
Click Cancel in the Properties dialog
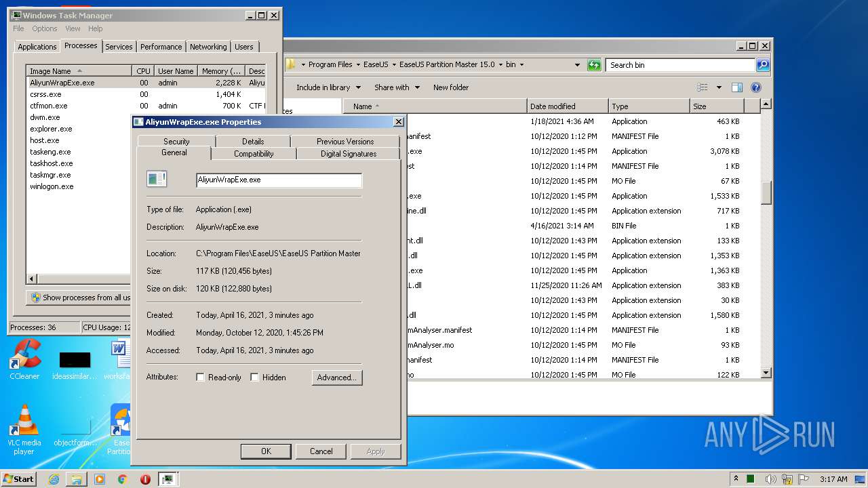tap(321, 451)
